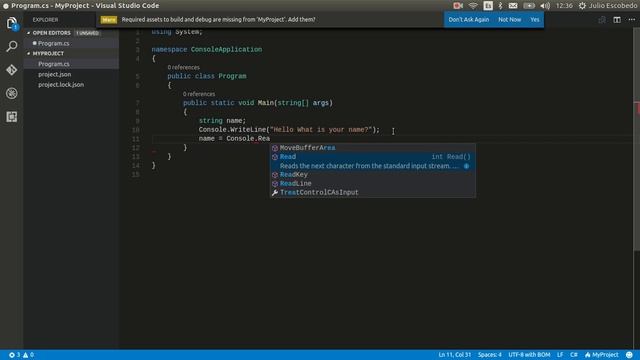Viewport: 640px width, 360px height.
Task: Click the Don't Ask Again button
Action: click(469, 20)
